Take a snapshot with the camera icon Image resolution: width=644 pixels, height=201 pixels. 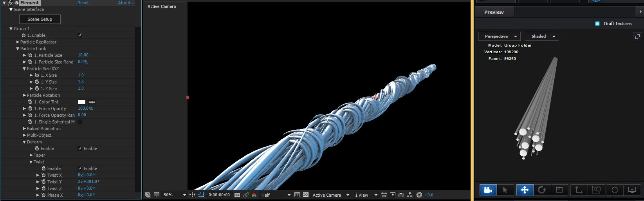pyautogui.click(x=237, y=195)
